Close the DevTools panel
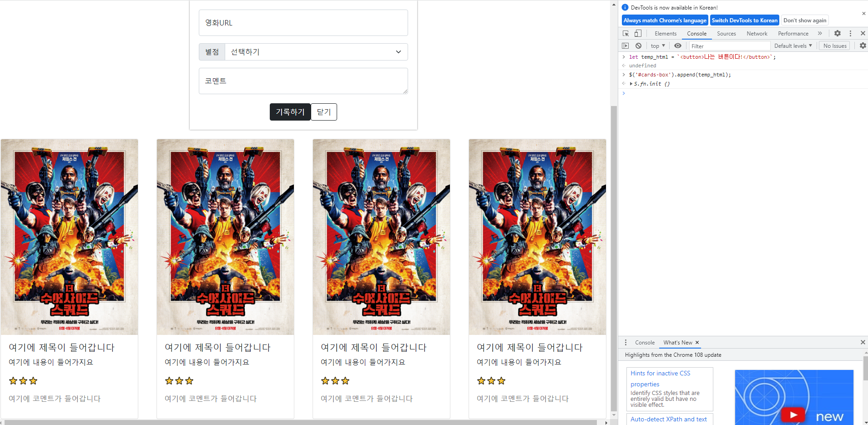This screenshot has width=868, height=425. click(863, 33)
